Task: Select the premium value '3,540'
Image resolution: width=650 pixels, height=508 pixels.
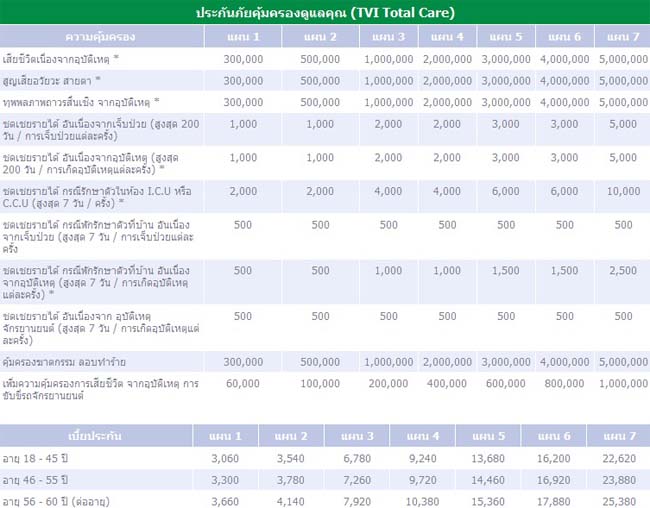Action: pyautogui.click(x=291, y=459)
